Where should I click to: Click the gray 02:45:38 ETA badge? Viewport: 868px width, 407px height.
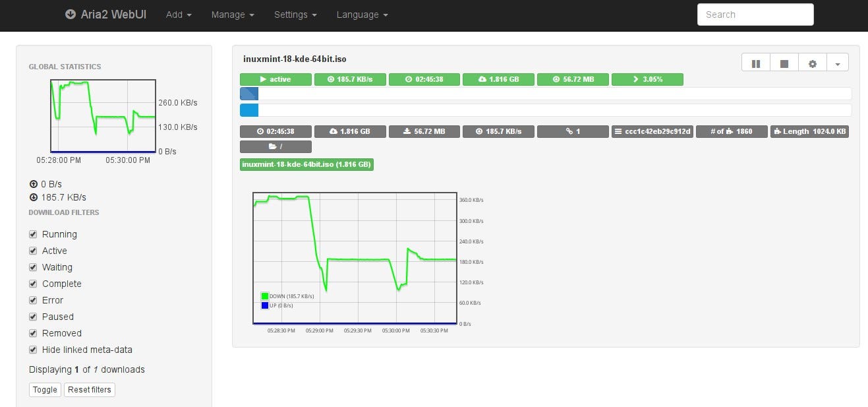pyautogui.click(x=275, y=131)
